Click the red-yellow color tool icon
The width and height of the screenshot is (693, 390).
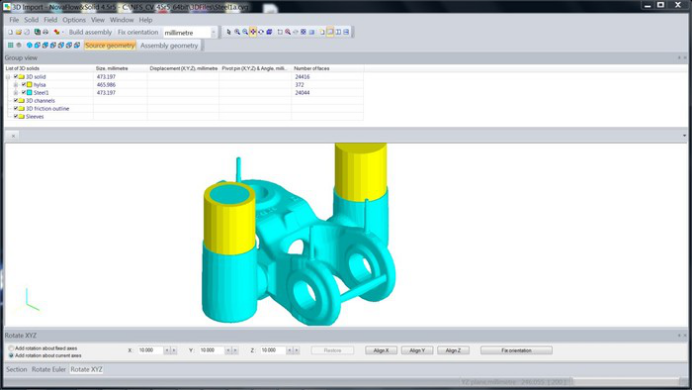(57, 32)
